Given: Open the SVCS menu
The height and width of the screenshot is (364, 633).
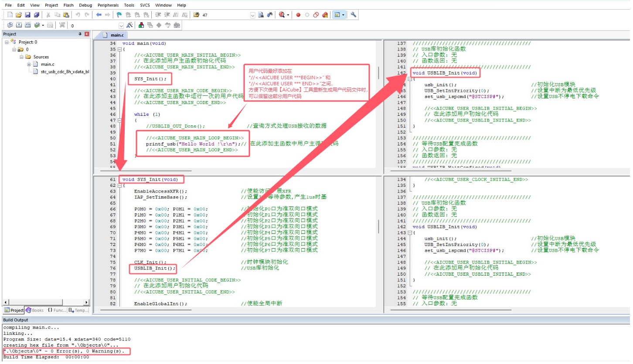Looking at the screenshot, I should [x=145, y=5].
